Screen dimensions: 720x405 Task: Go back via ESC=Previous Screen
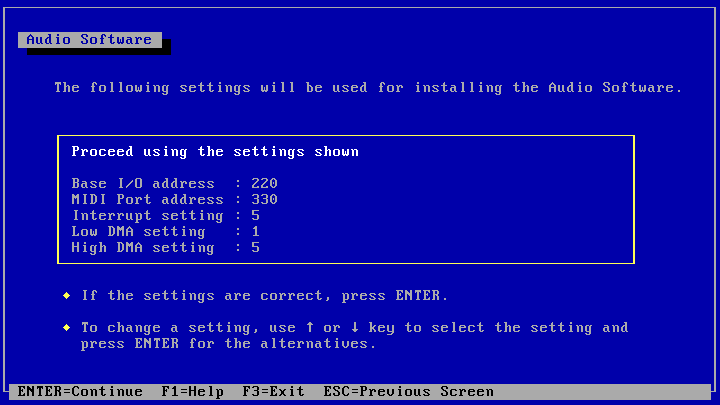(408, 392)
